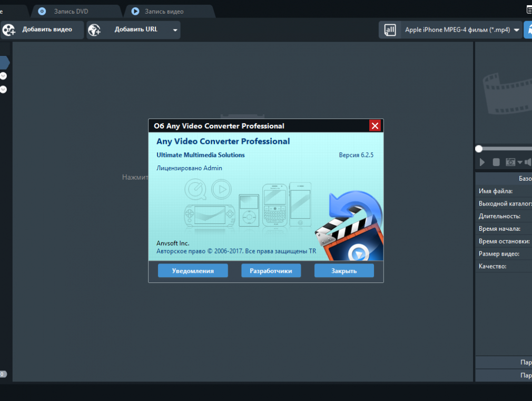Select the 'Качество:' row
Screen dimensions: 532x401
click(x=504, y=267)
